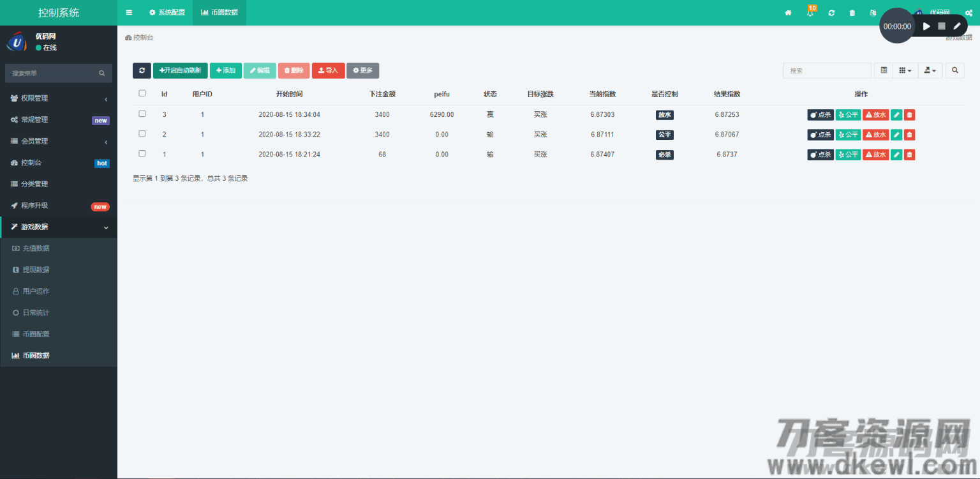980x479 pixels.
Task: Click the magnifier search button right of toolbar
Action: pyautogui.click(x=954, y=70)
